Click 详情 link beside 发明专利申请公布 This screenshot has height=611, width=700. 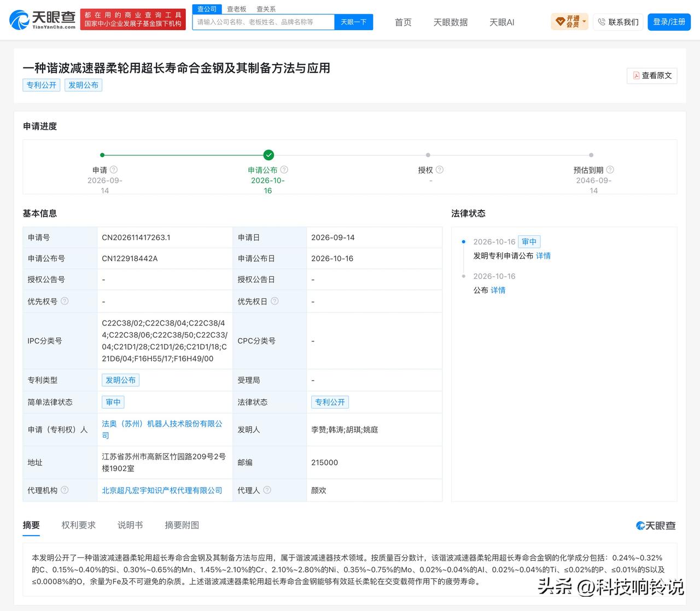tap(543, 255)
